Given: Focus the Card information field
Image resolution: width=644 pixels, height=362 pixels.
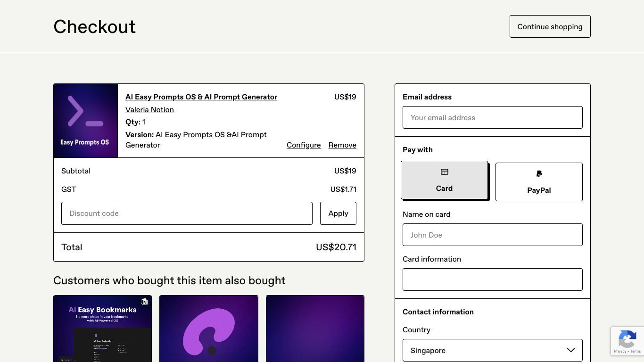Looking at the screenshot, I should [492, 280].
